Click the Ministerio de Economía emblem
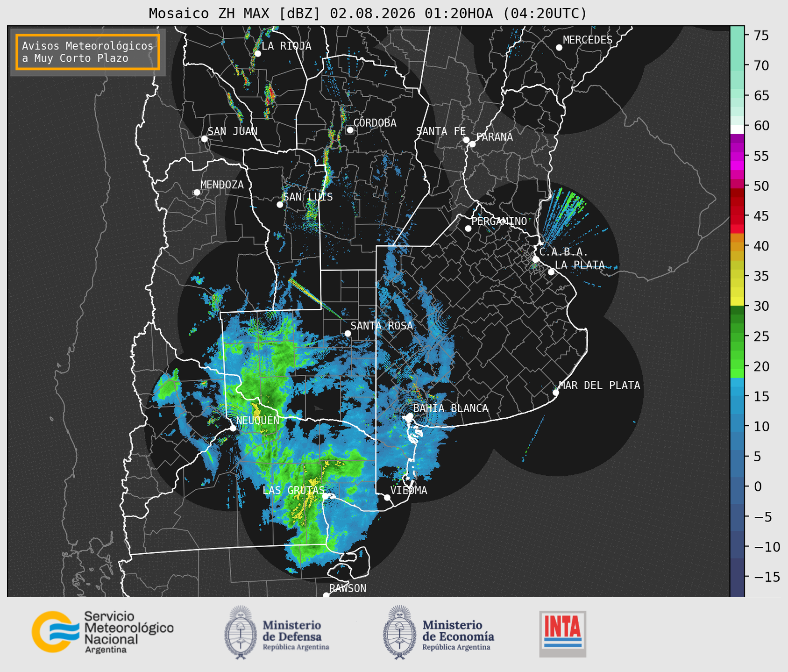The height and width of the screenshot is (672, 788). point(398,633)
